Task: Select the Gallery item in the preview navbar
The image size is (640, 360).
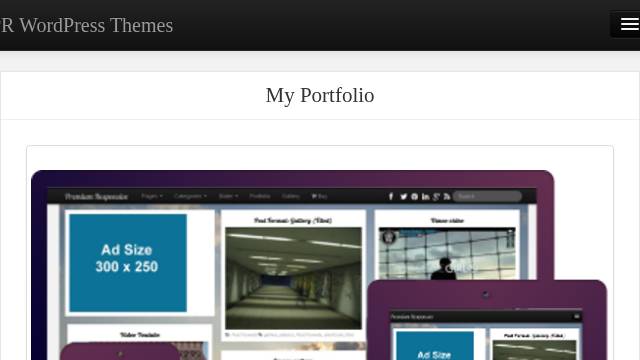Action: coord(291,196)
